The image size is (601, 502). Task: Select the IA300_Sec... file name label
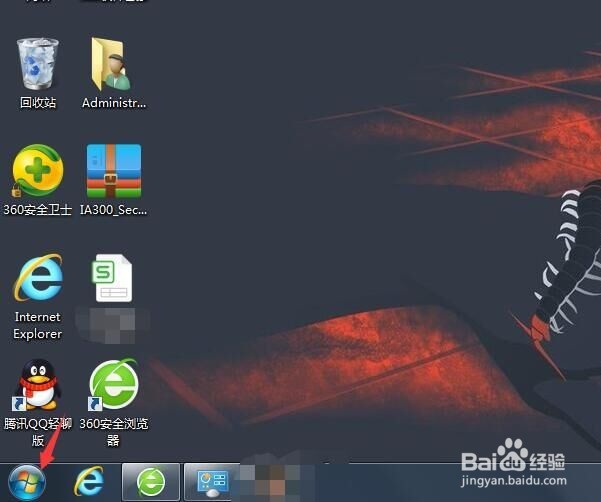(113, 210)
